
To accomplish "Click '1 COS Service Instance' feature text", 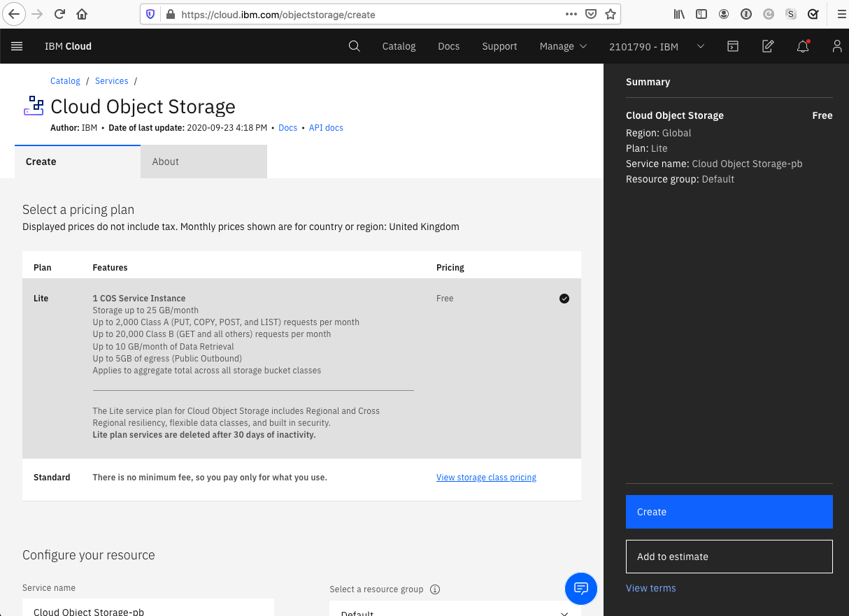I will coord(139,299).
